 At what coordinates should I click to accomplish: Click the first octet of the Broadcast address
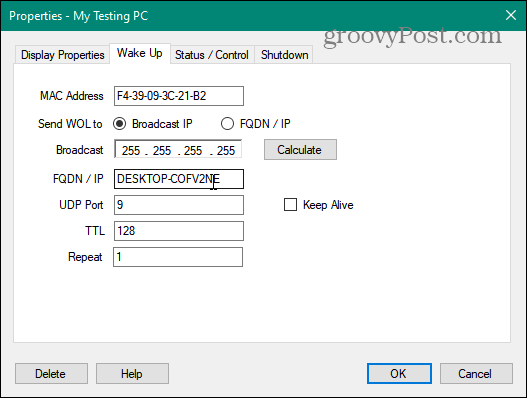131,150
